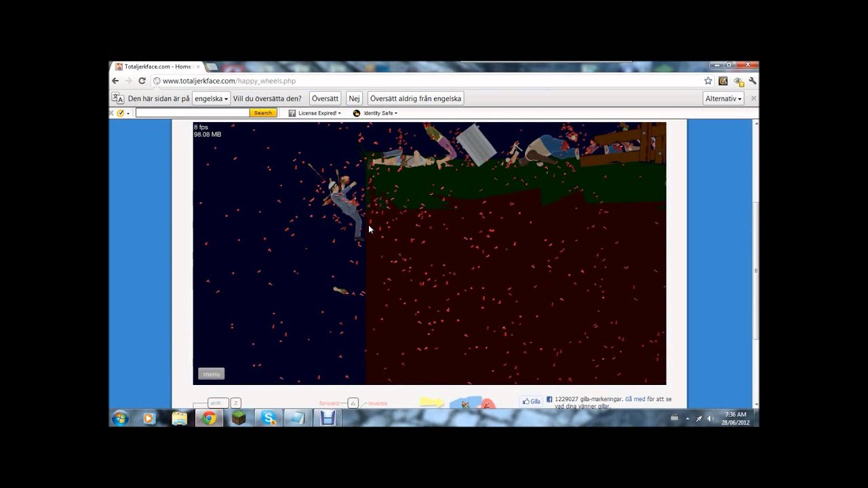Click the '8 fps' readout in game
The image size is (868, 488).
(201, 127)
